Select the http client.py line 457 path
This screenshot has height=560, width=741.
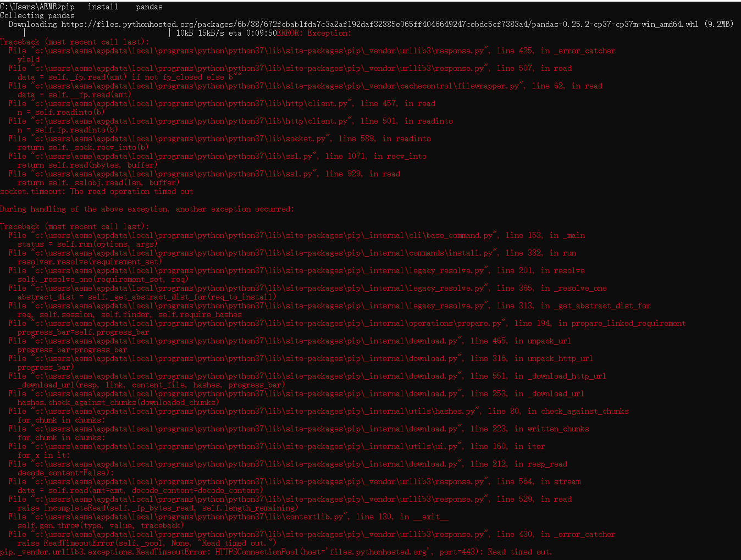220,103
